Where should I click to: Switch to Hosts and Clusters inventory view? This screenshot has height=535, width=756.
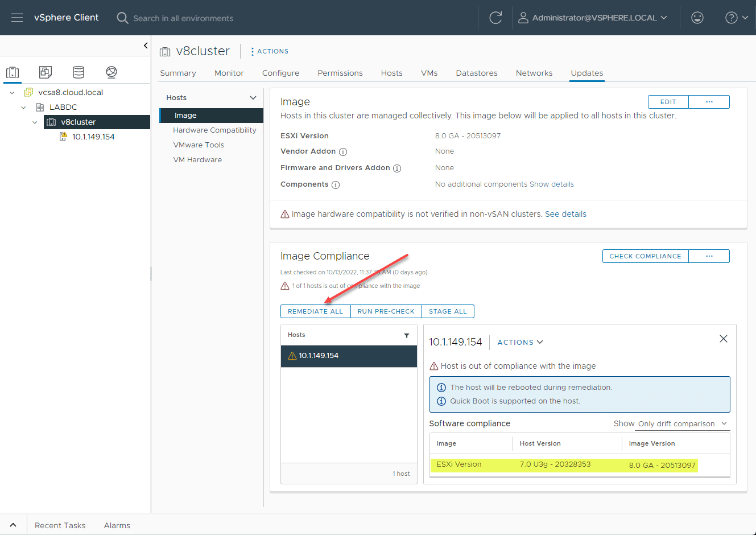13,72
